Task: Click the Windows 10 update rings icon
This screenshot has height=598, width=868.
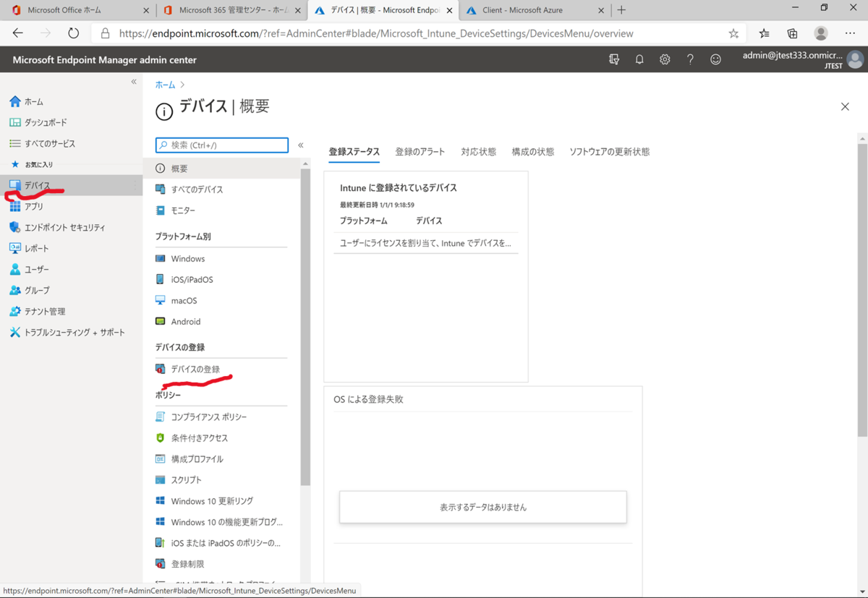Action: pos(161,501)
